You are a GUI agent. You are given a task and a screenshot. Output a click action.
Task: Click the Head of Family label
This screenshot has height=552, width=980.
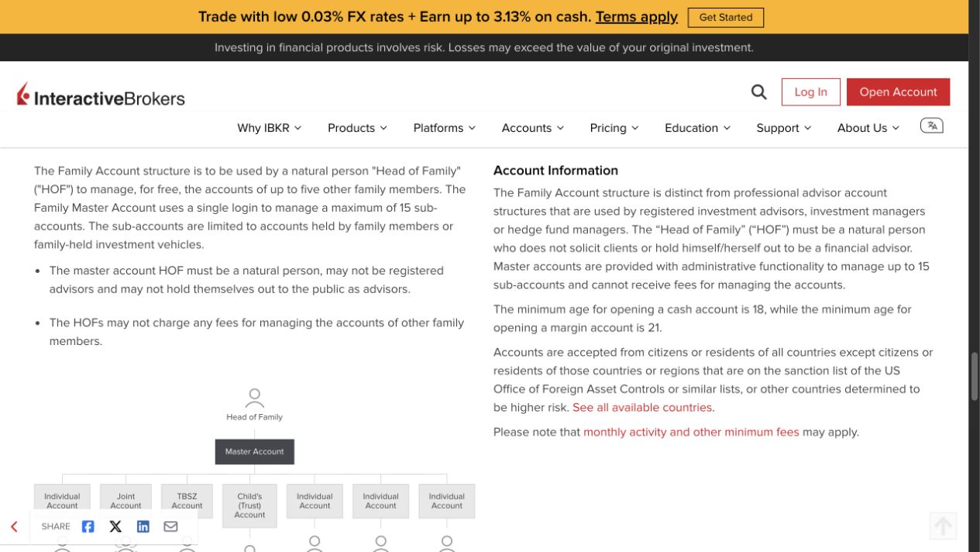pyautogui.click(x=254, y=417)
